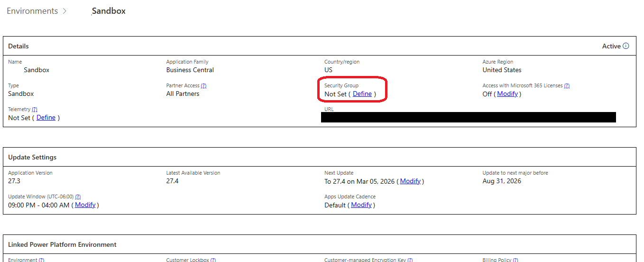Go back to the Environments breadcrumb
The height and width of the screenshot is (262, 644).
click(32, 11)
